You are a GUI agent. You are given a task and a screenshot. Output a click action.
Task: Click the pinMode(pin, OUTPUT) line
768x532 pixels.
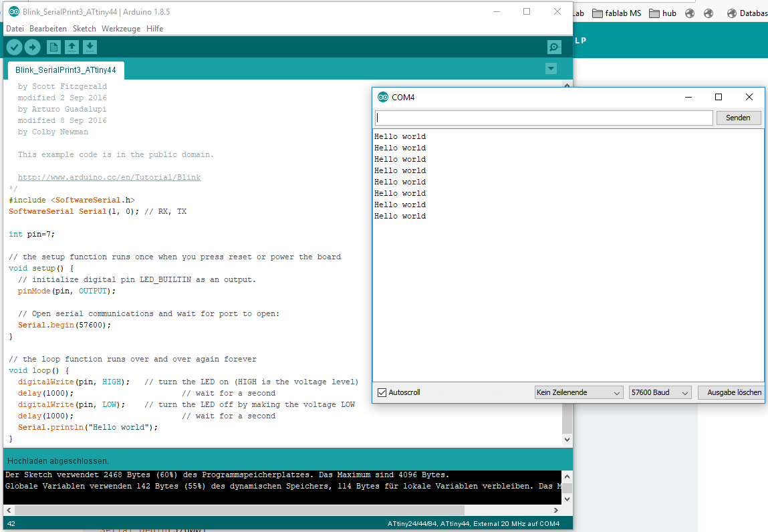click(67, 291)
